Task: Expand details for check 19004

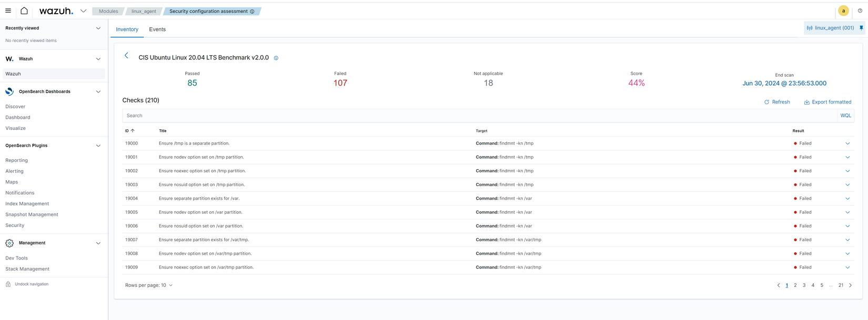Action: [x=847, y=199]
